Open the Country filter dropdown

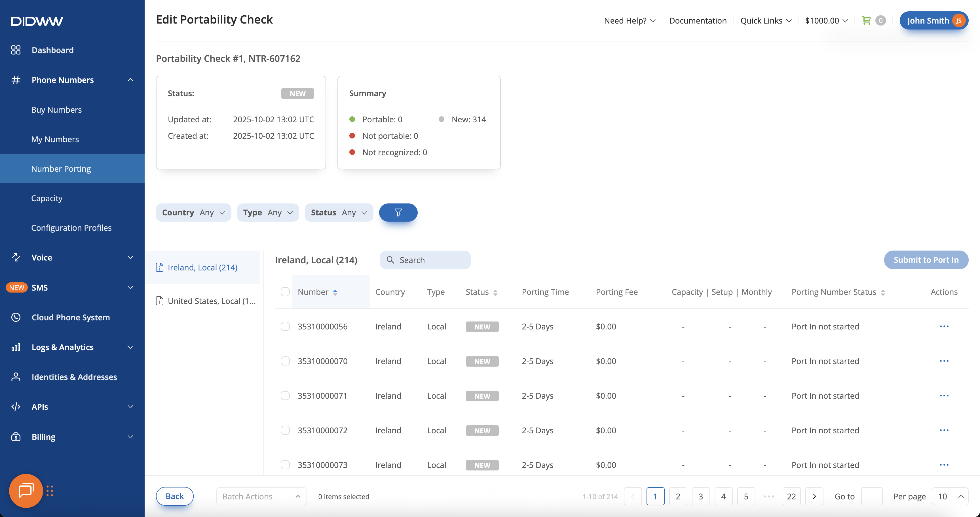[193, 213]
